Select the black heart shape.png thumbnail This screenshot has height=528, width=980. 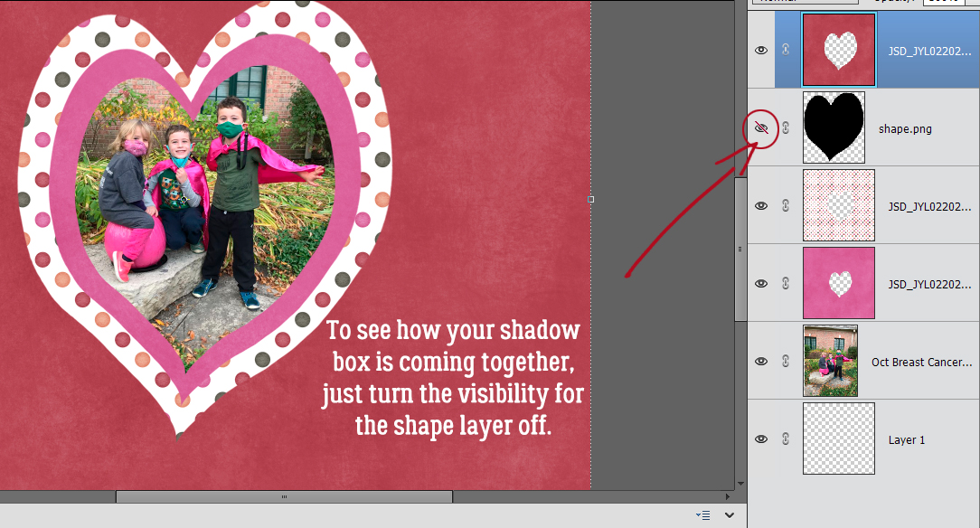tap(834, 127)
